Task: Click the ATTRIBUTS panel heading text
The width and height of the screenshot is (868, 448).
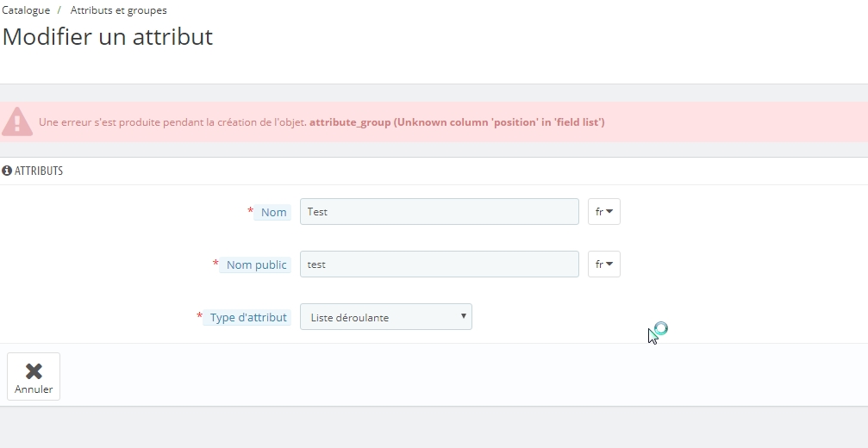Action: point(39,171)
